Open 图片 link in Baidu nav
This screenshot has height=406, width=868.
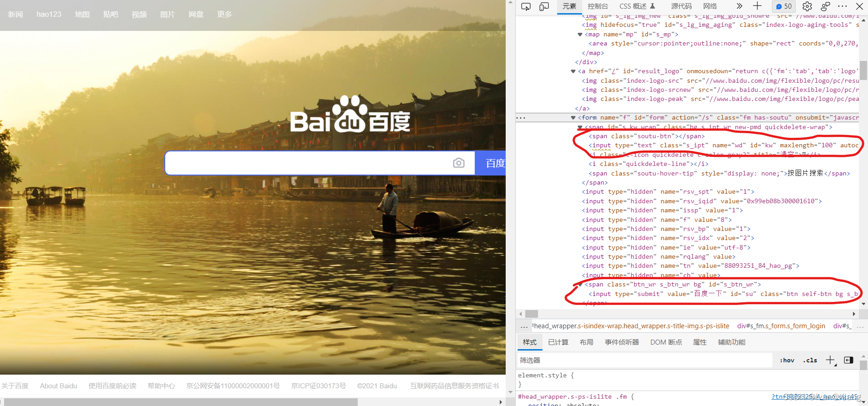(168, 15)
